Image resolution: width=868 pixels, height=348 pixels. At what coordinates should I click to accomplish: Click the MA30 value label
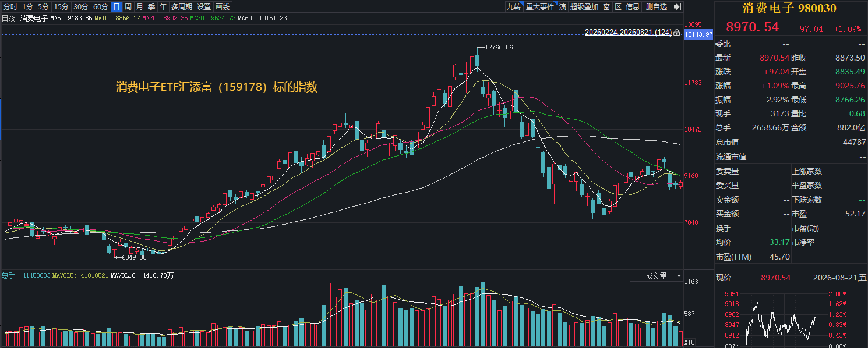click(x=213, y=19)
